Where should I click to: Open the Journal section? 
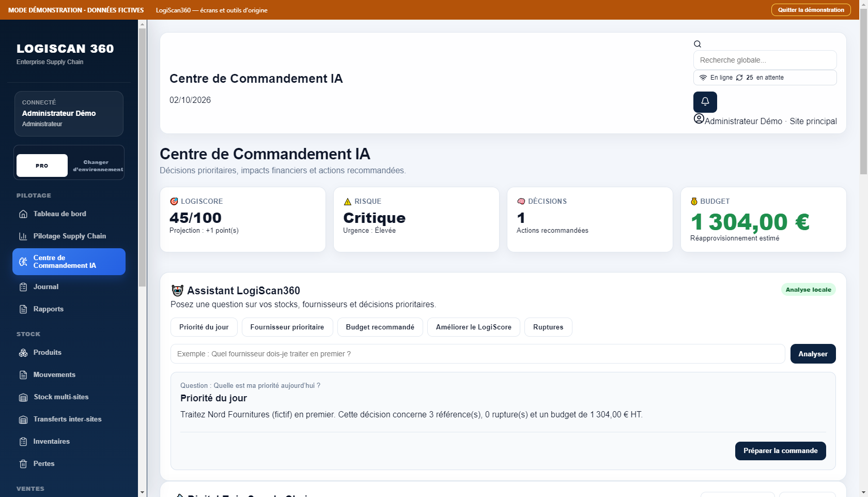pos(69,287)
